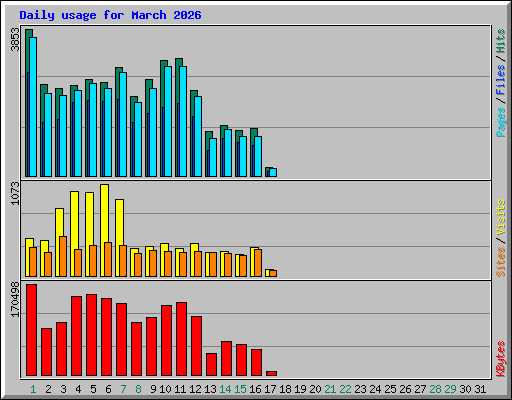Click the blue Files legend label

(x=500, y=80)
